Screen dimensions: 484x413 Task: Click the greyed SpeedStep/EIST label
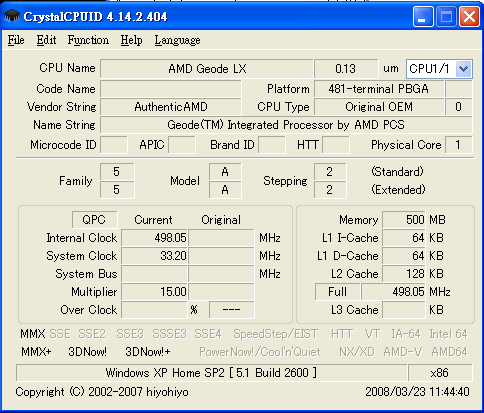(x=276, y=334)
